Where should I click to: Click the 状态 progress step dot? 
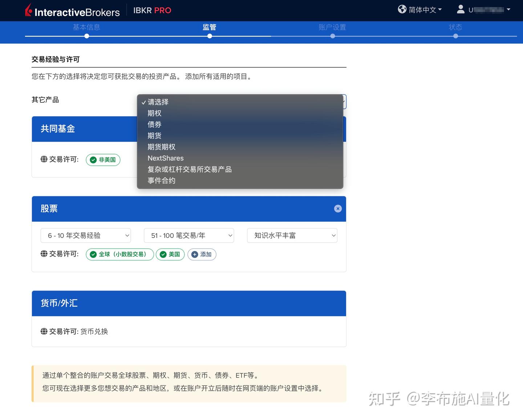point(455,36)
